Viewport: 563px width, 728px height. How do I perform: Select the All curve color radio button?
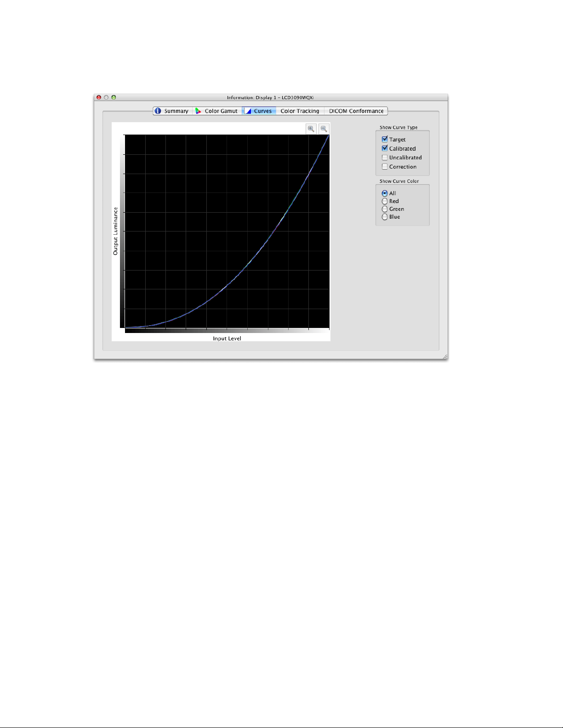385,193
